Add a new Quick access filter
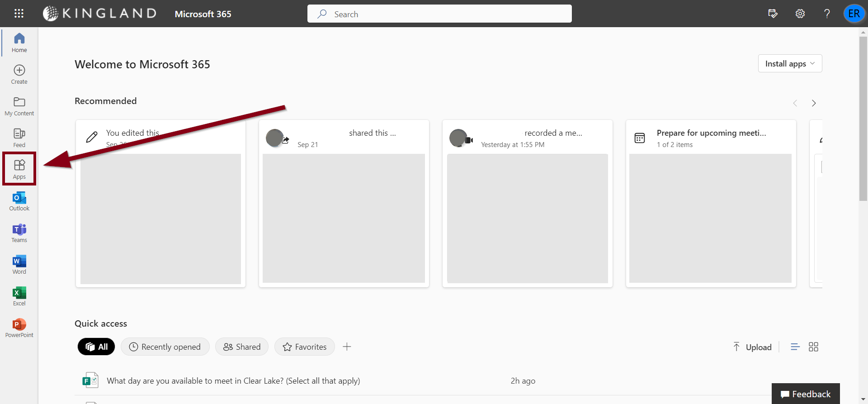 347,347
